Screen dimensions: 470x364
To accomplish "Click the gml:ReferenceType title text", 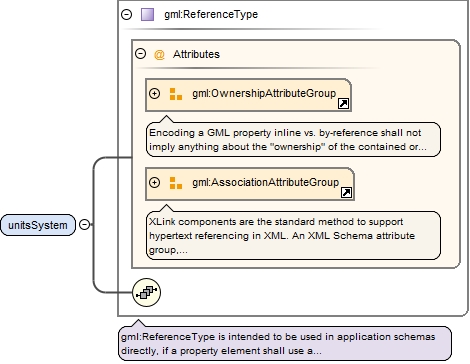I will click(x=211, y=14).
